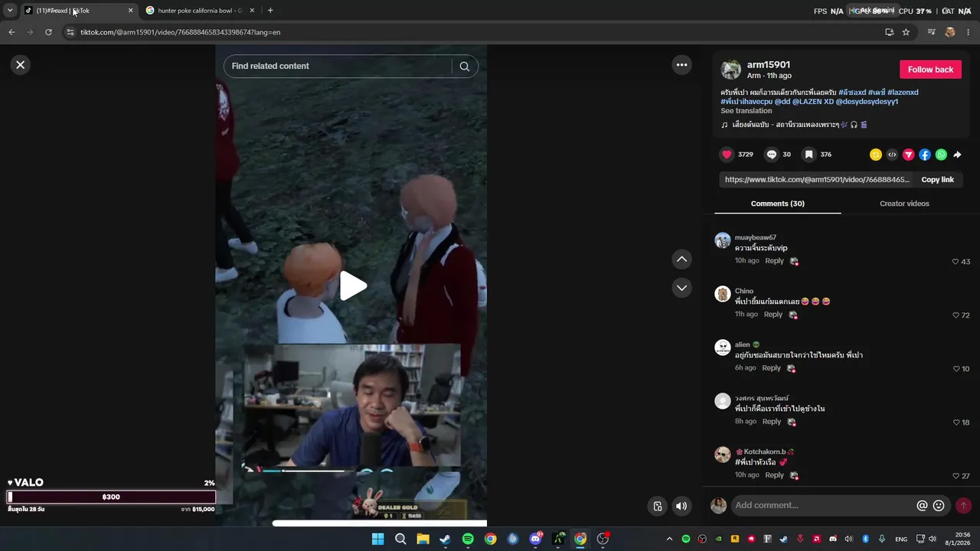Close the TikTok browser tab

[x=130, y=11]
